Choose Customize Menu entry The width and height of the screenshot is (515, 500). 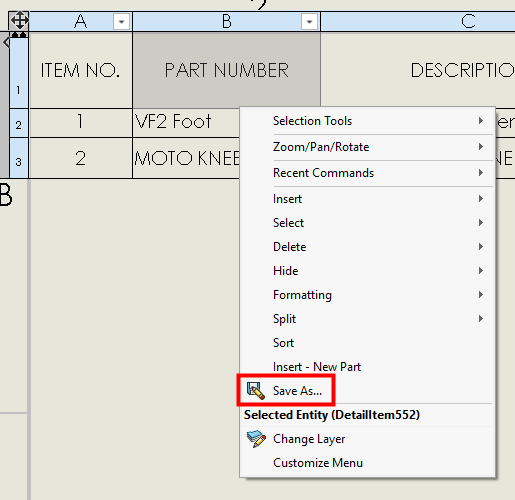pos(367,463)
